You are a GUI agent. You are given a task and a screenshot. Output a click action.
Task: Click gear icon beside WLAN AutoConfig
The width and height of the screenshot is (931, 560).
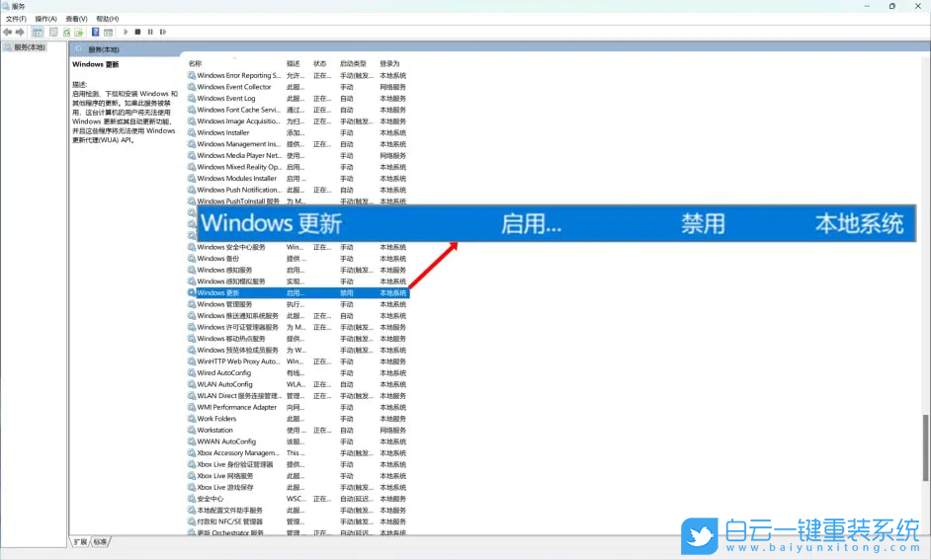click(x=192, y=384)
